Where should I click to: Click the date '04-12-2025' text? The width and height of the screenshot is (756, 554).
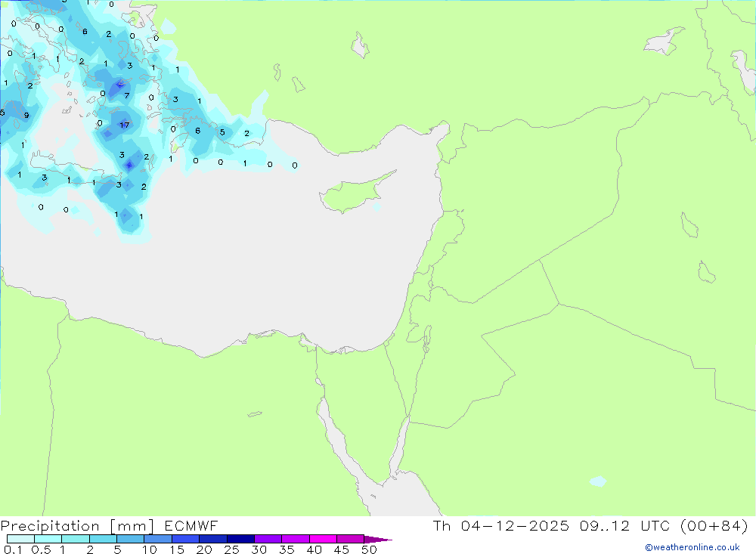pos(514,525)
